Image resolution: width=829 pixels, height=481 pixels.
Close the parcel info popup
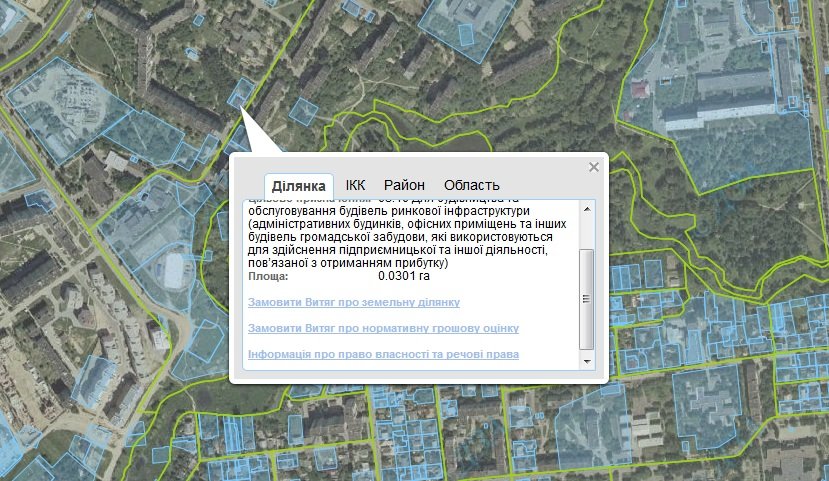pyautogui.click(x=594, y=167)
